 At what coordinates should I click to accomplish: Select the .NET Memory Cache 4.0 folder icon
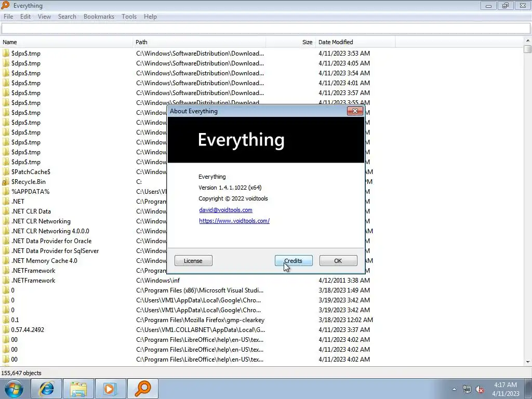(x=6, y=261)
